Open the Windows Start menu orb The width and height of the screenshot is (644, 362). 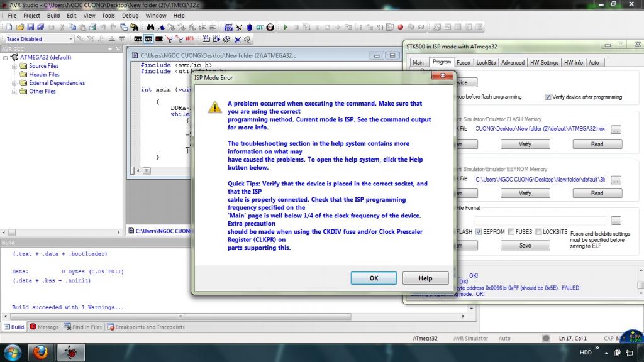[13, 353]
